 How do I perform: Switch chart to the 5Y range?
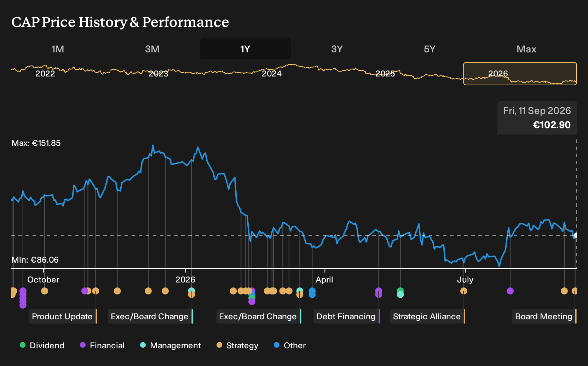430,49
